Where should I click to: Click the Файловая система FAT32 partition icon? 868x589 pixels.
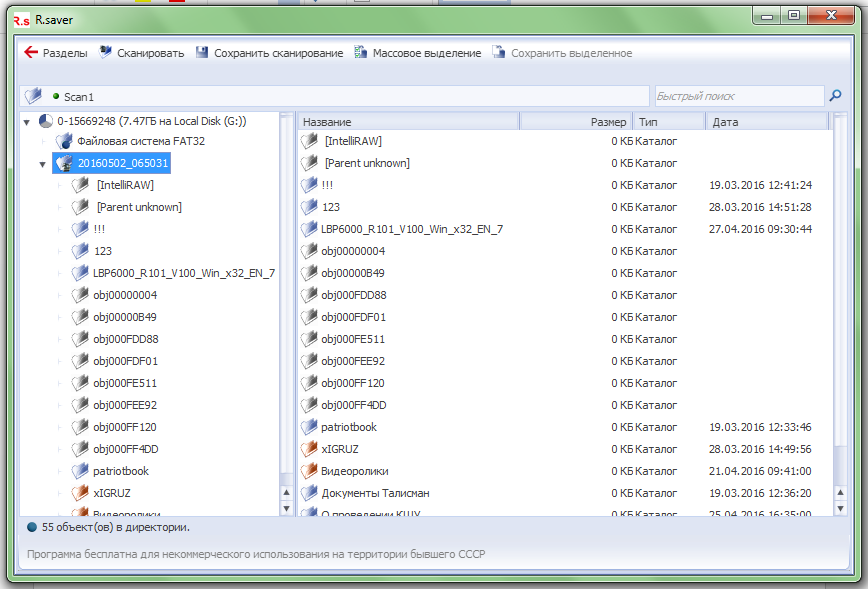[x=64, y=141]
